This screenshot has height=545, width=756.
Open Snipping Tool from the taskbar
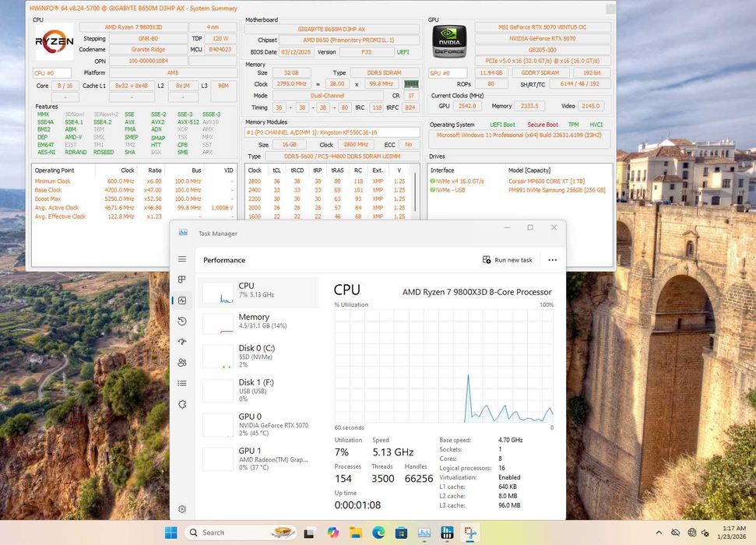click(x=470, y=533)
